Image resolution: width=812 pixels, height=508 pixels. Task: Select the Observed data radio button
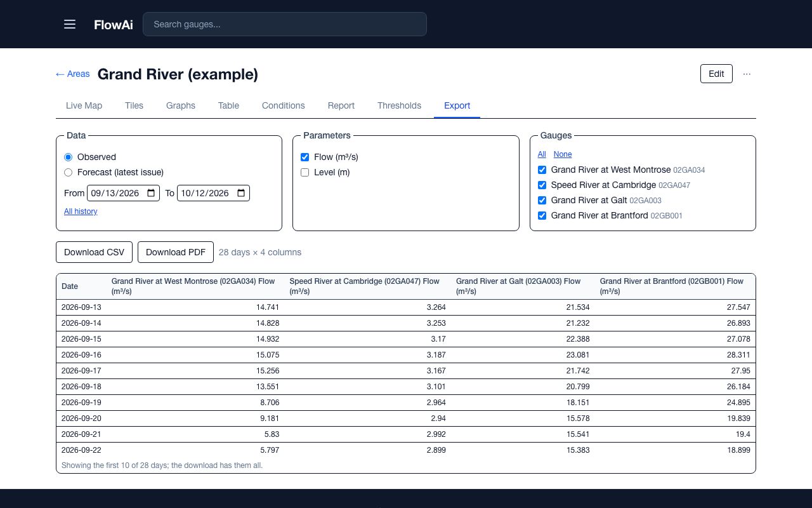tap(69, 157)
